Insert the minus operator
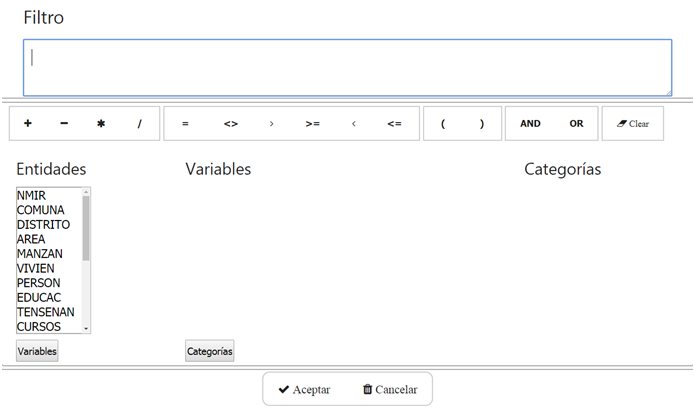Screen dimensions: 695x412 pyautogui.click(x=64, y=124)
